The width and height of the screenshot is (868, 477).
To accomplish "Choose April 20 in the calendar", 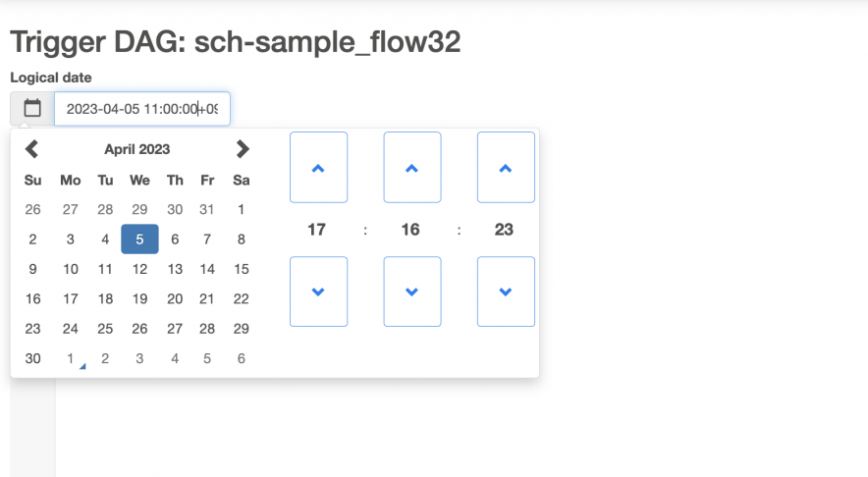I will click(x=175, y=298).
